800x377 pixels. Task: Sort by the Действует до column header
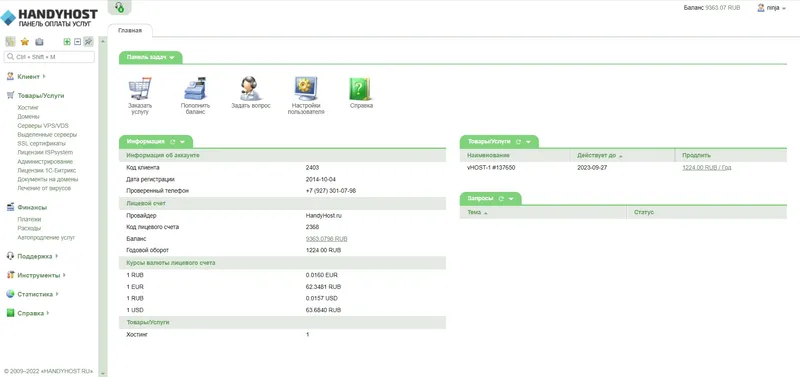click(622, 155)
